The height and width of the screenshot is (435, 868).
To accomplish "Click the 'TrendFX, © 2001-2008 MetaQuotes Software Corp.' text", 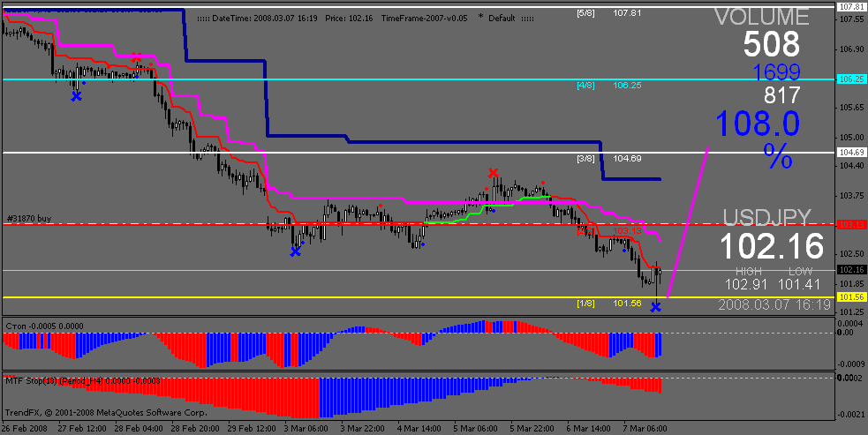I will 106,412.
